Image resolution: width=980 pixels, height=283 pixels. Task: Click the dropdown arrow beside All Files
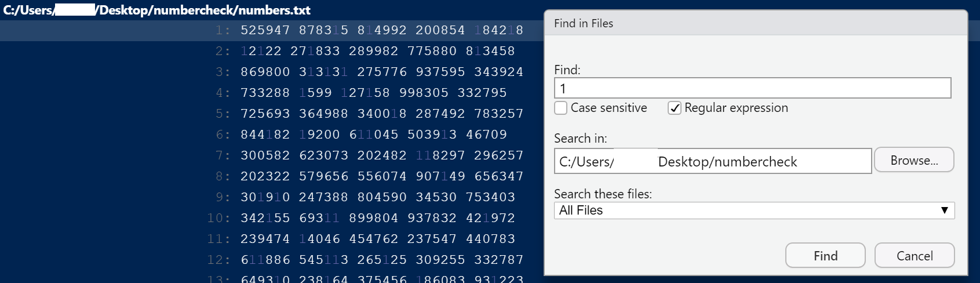(x=944, y=211)
